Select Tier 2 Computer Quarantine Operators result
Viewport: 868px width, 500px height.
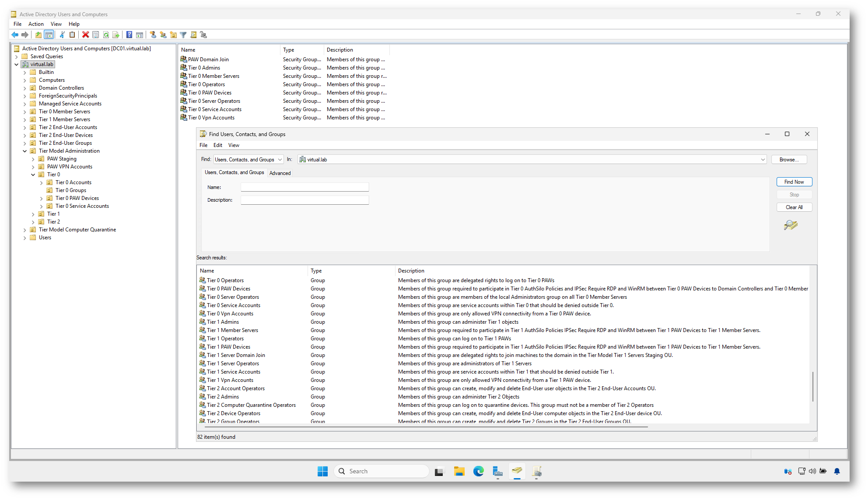click(251, 405)
